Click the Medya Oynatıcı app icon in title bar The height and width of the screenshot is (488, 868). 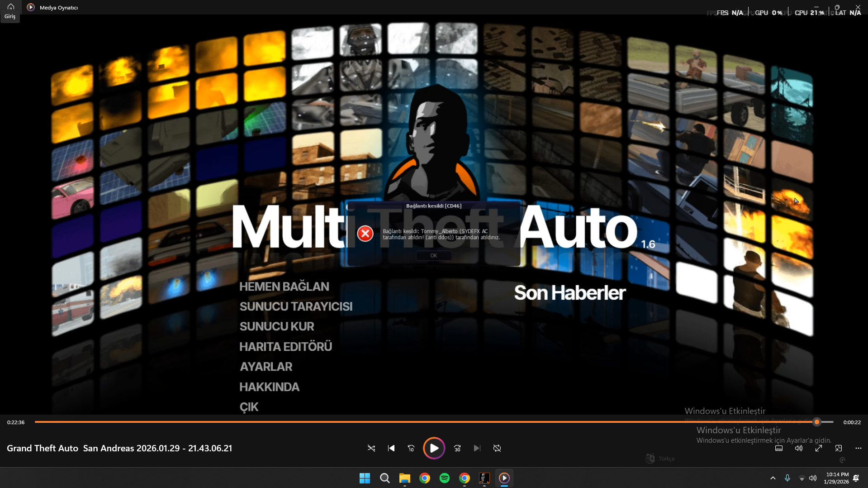(31, 7)
